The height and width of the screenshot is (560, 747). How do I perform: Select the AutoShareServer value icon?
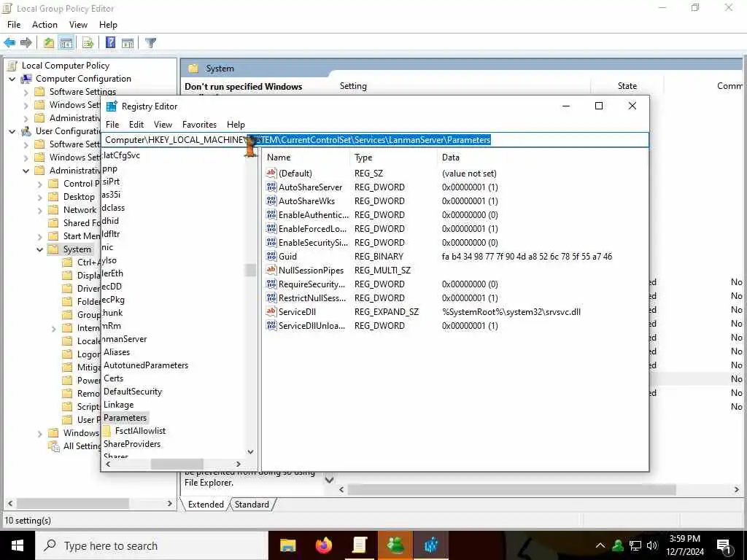271,187
